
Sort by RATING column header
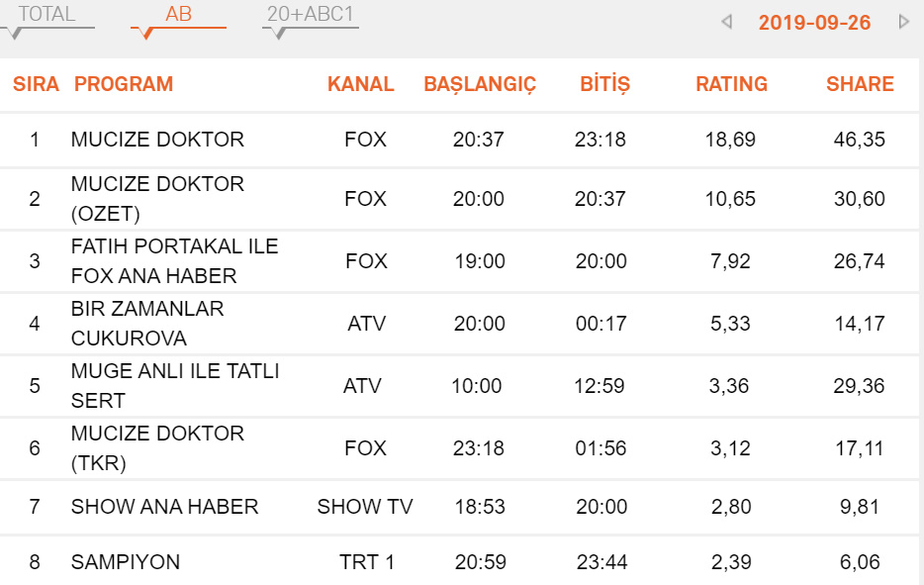click(x=732, y=85)
